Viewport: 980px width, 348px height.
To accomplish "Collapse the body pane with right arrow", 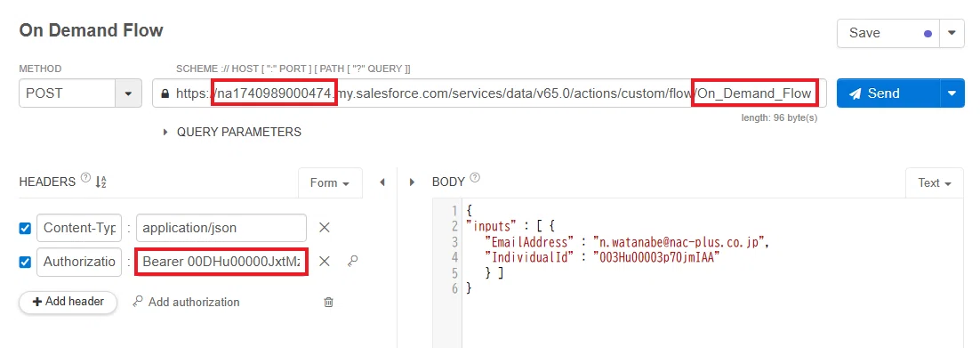I will tap(412, 182).
